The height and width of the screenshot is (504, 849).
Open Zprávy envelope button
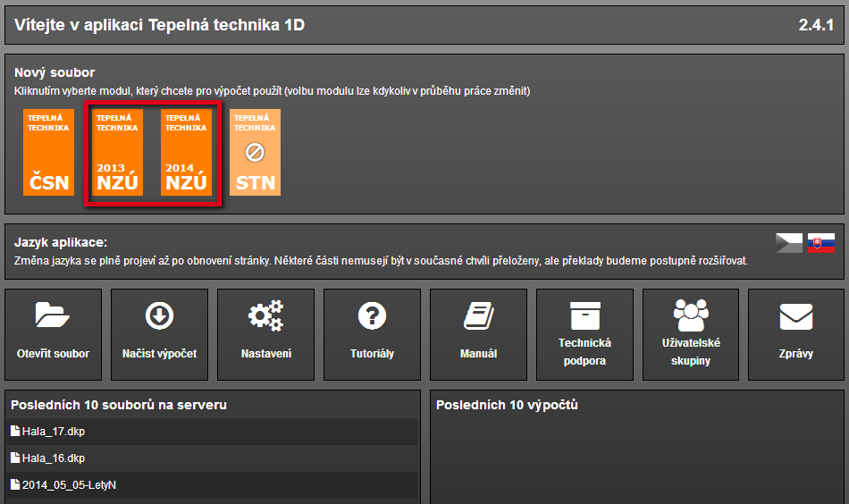[796, 334]
